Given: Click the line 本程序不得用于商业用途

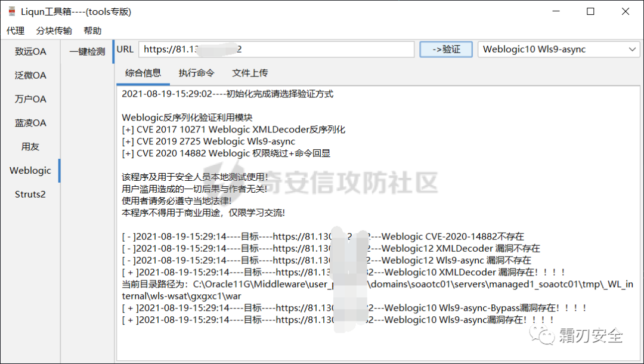Looking at the screenshot, I should coord(203,213).
